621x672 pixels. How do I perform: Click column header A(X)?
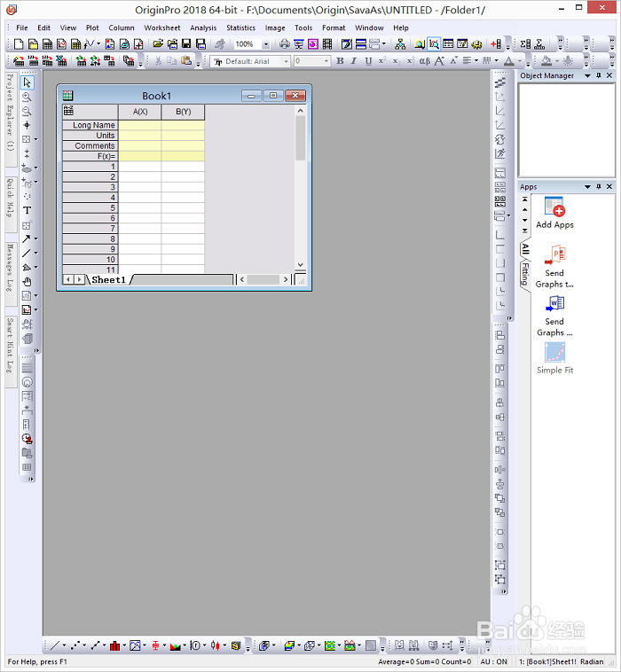[x=140, y=112]
